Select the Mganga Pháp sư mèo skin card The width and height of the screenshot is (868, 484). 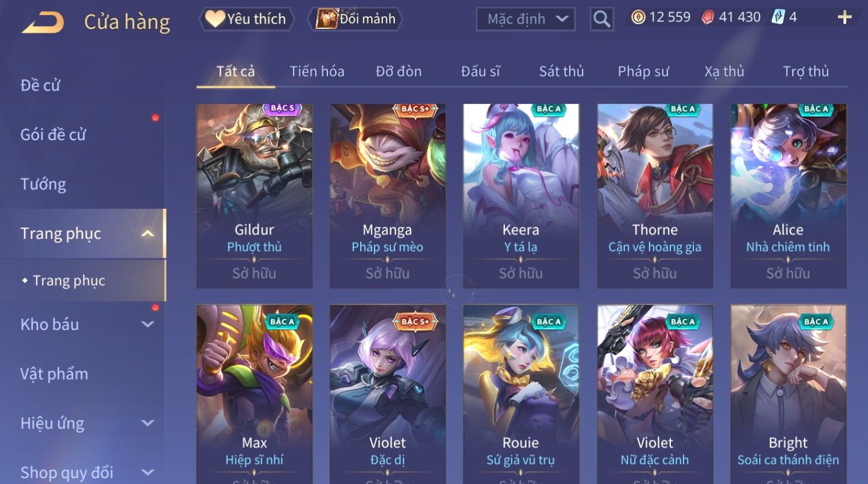(x=387, y=196)
